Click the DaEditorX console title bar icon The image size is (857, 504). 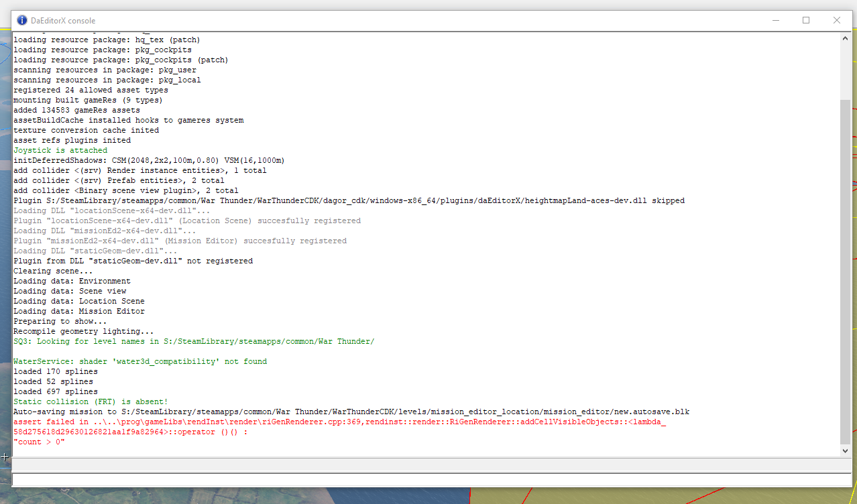point(22,20)
